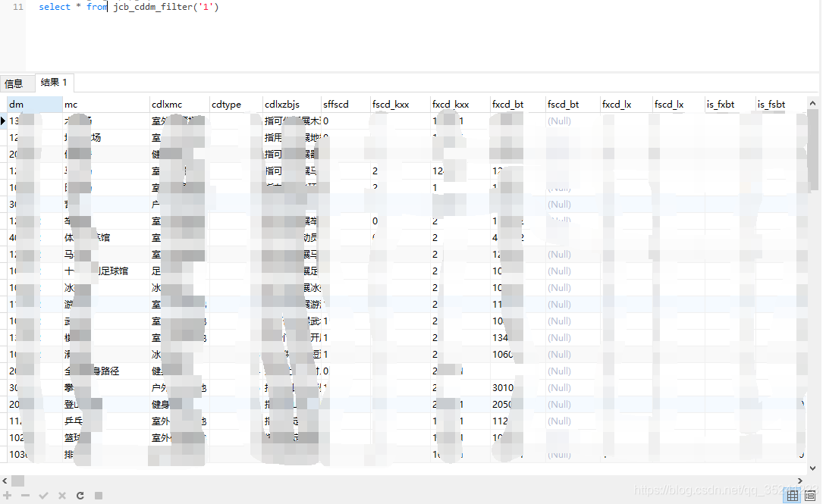Click horizontal scrollbar right arrow
826x504 pixels.
point(799,481)
